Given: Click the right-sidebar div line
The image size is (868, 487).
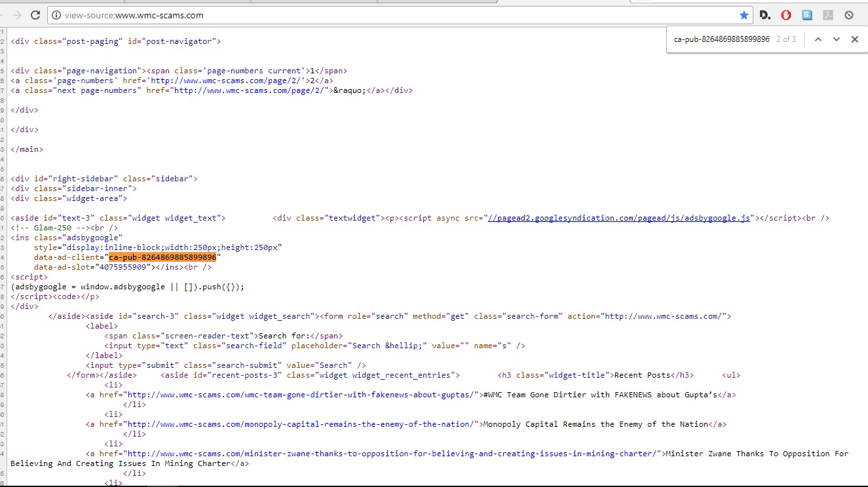Looking at the screenshot, I should [104, 179].
